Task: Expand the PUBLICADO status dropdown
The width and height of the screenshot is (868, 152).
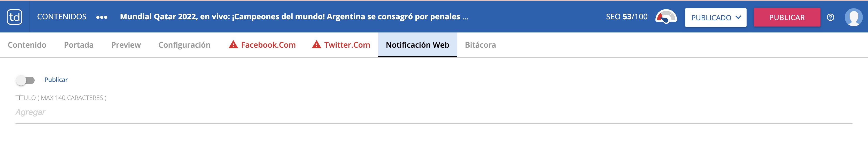Action: [715, 18]
